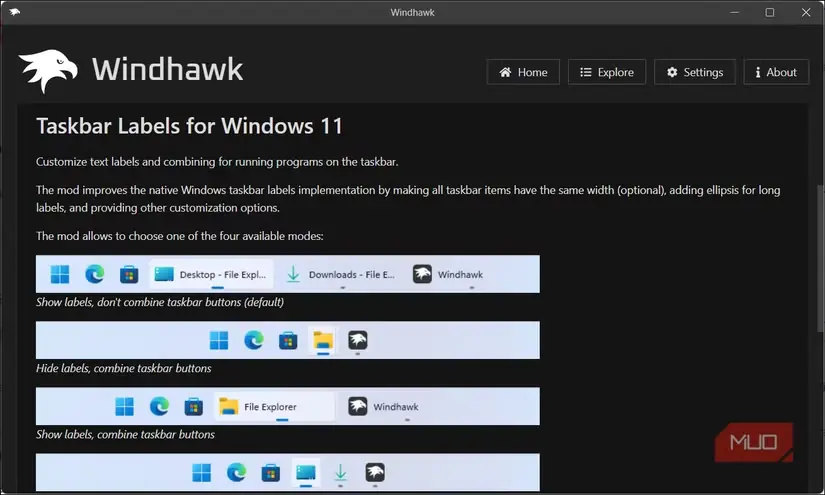Click the Edge icon in fourth preview
Screen dimensions: 825x495
click(x=236, y=472)
